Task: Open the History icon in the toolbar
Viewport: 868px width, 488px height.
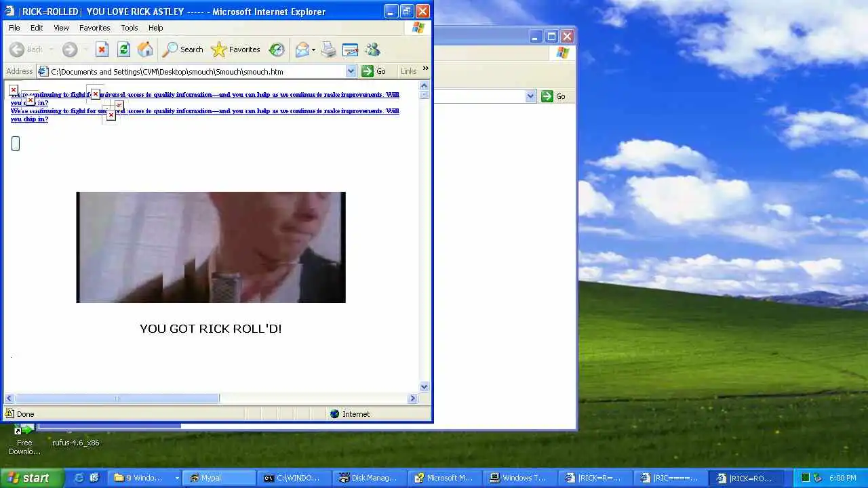Action: [277, 49]
